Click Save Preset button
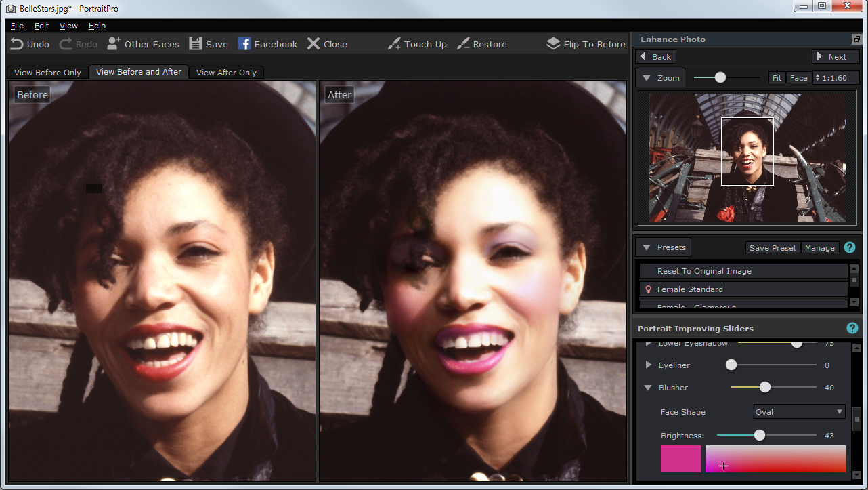Screen dimensions: 868x490 click(773, 248)
